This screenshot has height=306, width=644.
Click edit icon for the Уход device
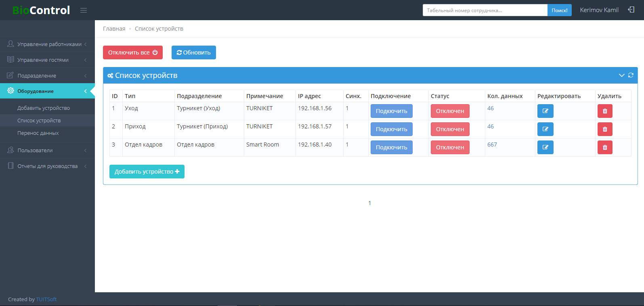pos(545,111)
